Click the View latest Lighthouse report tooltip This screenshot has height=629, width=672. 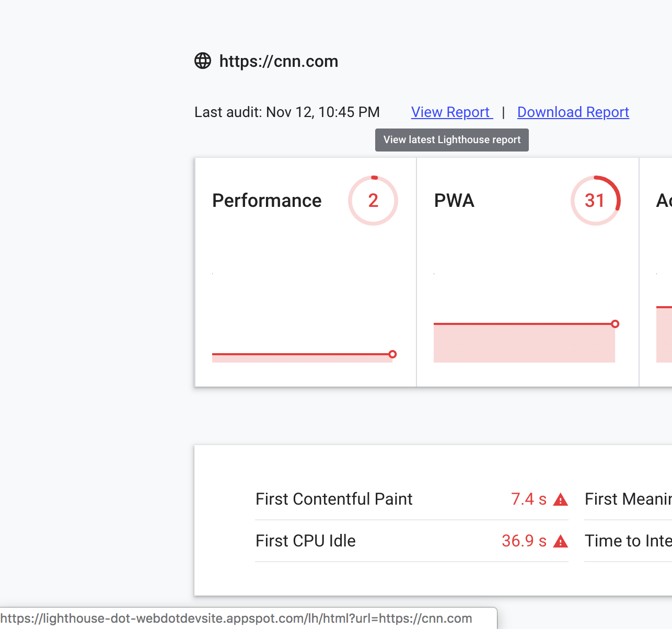pyautogui.click(x=451, y=139)
